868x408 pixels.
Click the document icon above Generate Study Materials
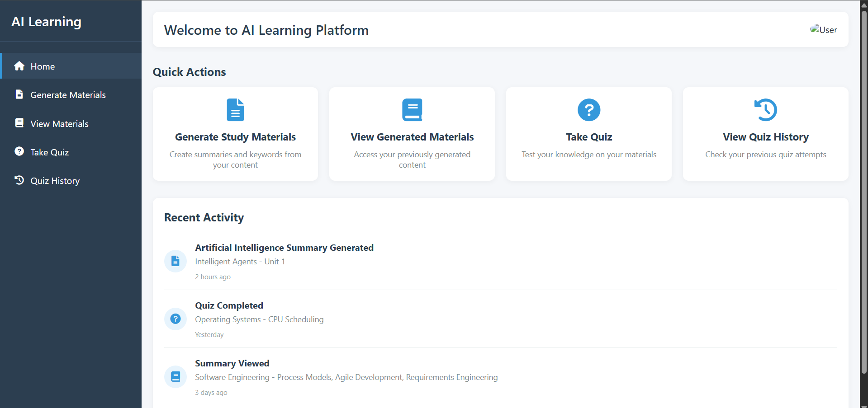235,109
